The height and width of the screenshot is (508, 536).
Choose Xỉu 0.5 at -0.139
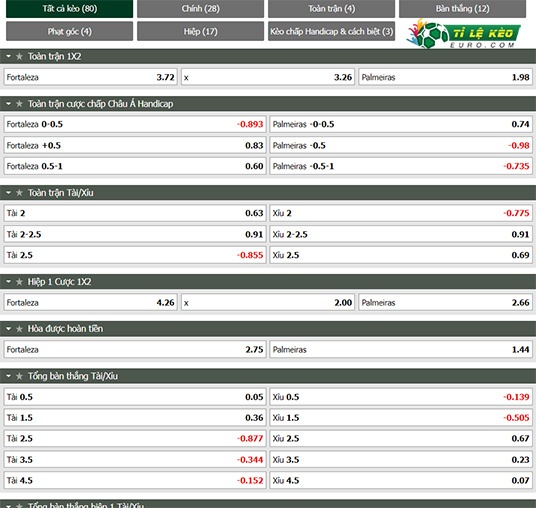click(x=401, y=397)
